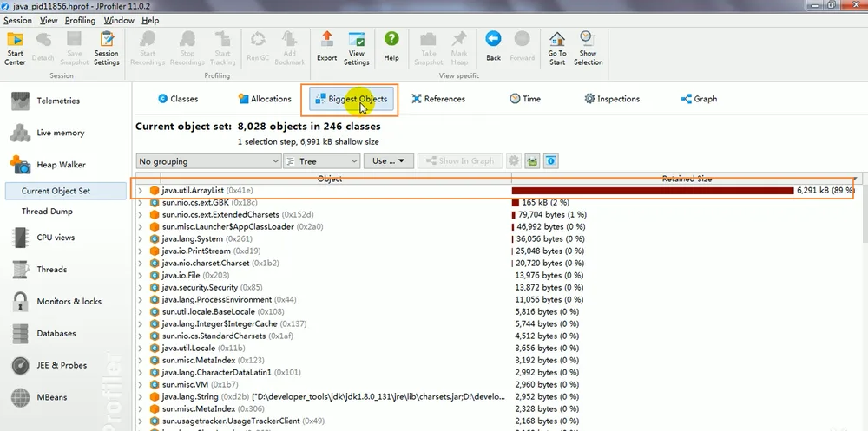Open Session Settings in the toolbar

click(x=106, y=49)
